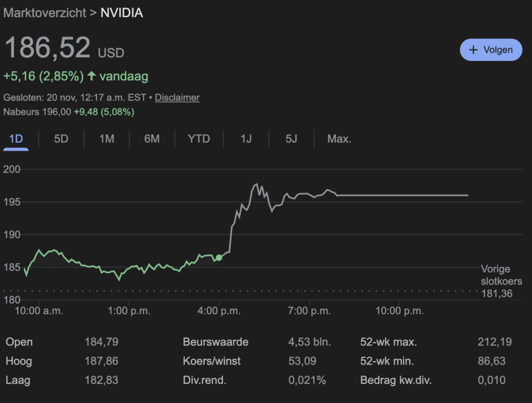Click the 4:00 p.m. axis label
Image resolution: width=532 pixels, height=403 pixels.
[x=219, y=311]
